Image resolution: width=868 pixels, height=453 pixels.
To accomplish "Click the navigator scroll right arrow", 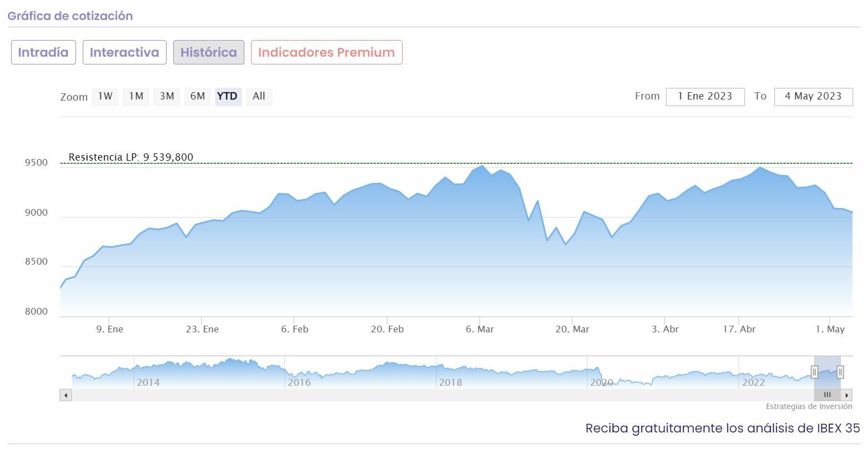I will (x=846, y=395).
